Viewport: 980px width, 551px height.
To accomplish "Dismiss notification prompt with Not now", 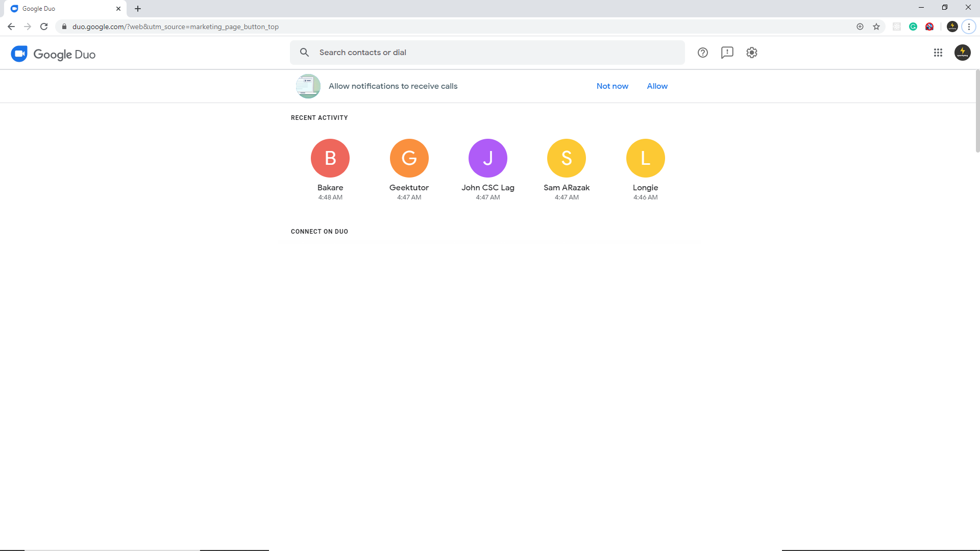I will [612, 86].
